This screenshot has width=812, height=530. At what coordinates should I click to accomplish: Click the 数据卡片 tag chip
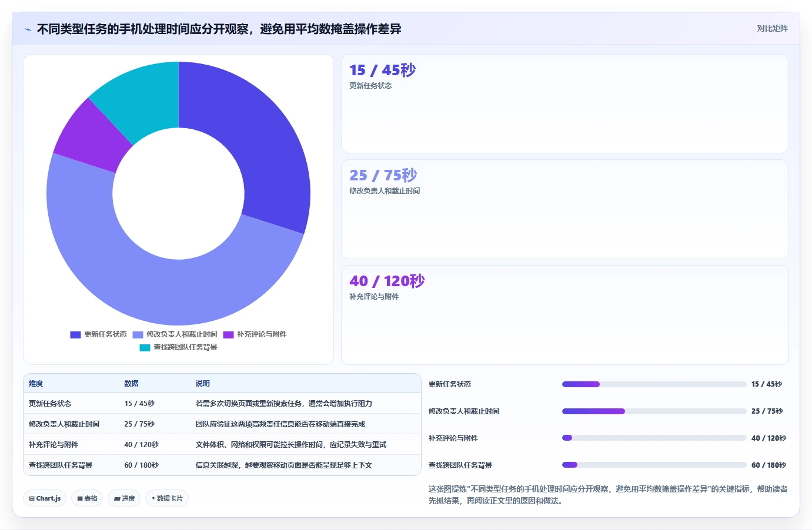(x=167, y=498)
